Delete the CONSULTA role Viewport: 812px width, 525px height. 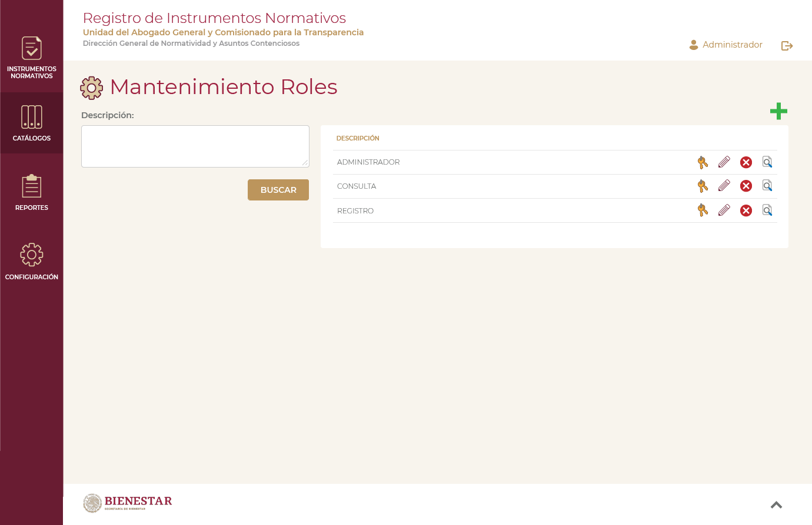pyautogui.click(x=746, y=186)
